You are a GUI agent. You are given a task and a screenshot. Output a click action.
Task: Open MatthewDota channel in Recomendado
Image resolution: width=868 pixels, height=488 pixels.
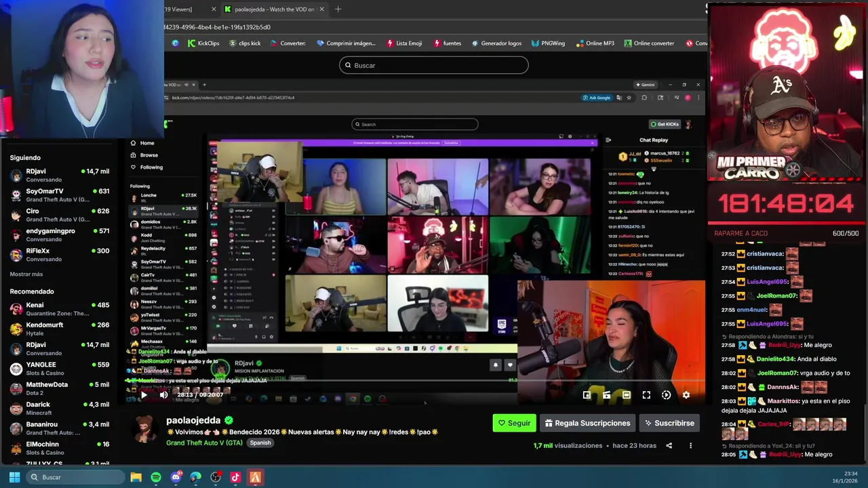[60, 388]
